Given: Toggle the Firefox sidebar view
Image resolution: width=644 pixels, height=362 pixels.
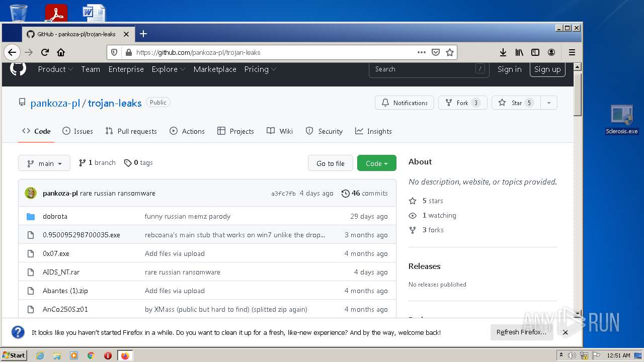Looking at the screenshot, I should pyautogui.click(x=535, y=52).
